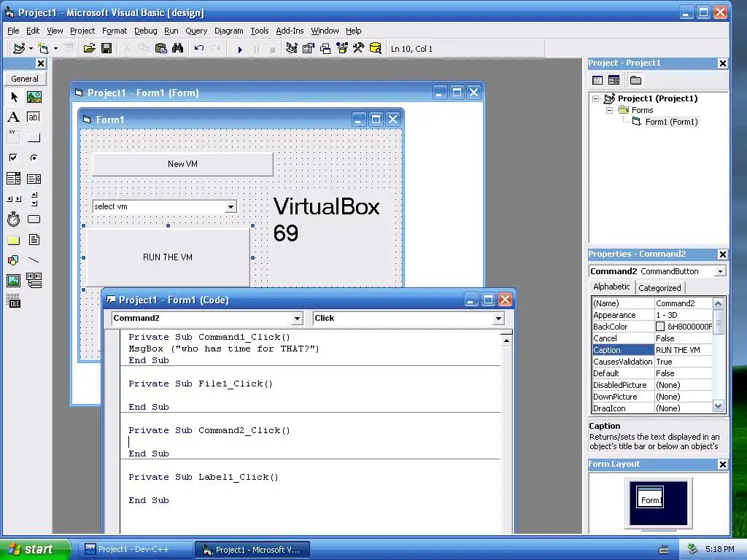The height and width of the screenshot is (560, 747).
Task: Select the General toolbox tab
Action: tap(25, 79)
